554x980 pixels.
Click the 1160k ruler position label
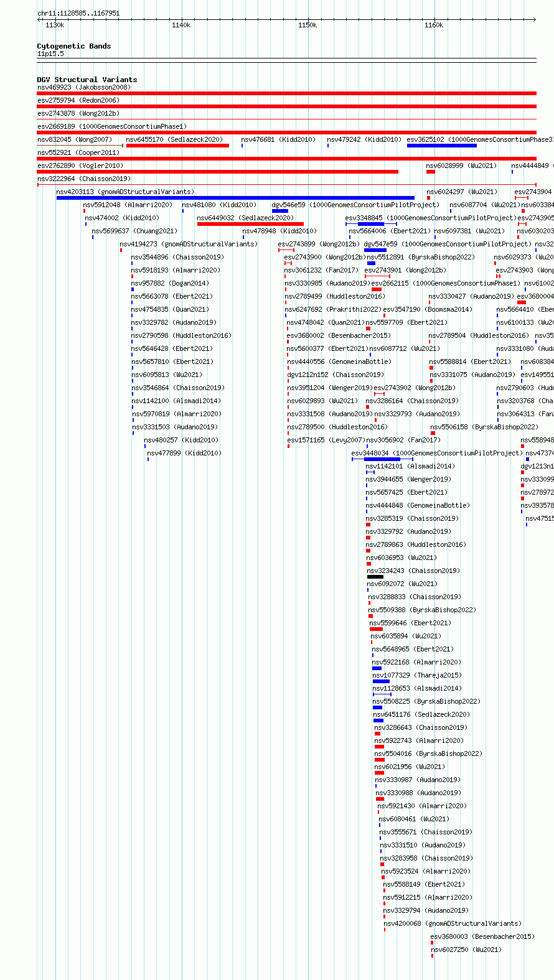[x=434, y=25]
